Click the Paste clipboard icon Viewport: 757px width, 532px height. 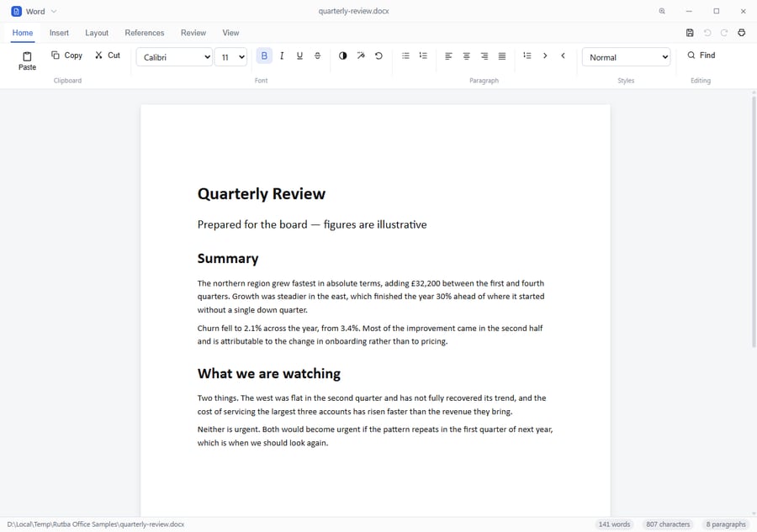pos(27,61)
